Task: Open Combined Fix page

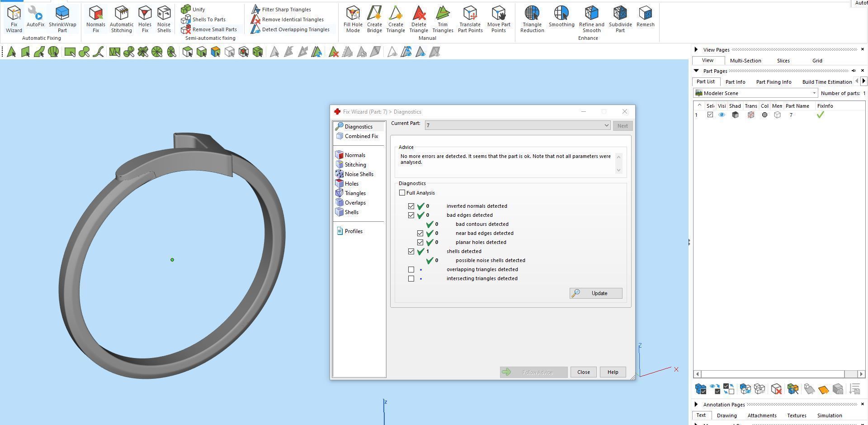Action: (357, 136)
